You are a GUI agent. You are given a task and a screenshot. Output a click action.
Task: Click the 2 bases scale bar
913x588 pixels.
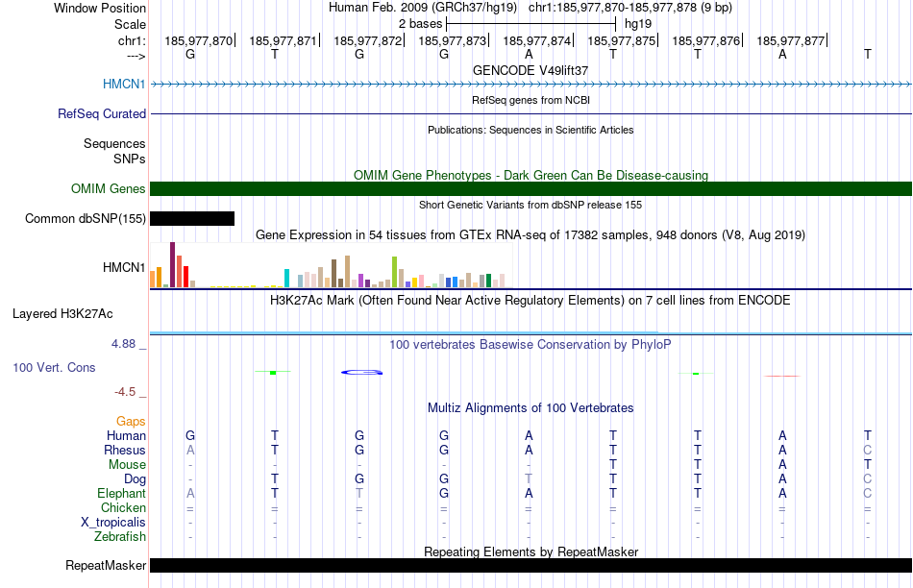[x=531, y=24]
